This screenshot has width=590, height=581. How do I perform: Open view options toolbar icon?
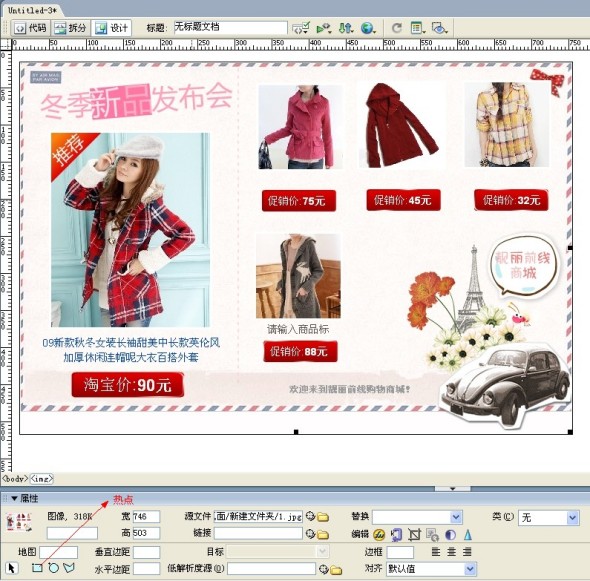418,28
